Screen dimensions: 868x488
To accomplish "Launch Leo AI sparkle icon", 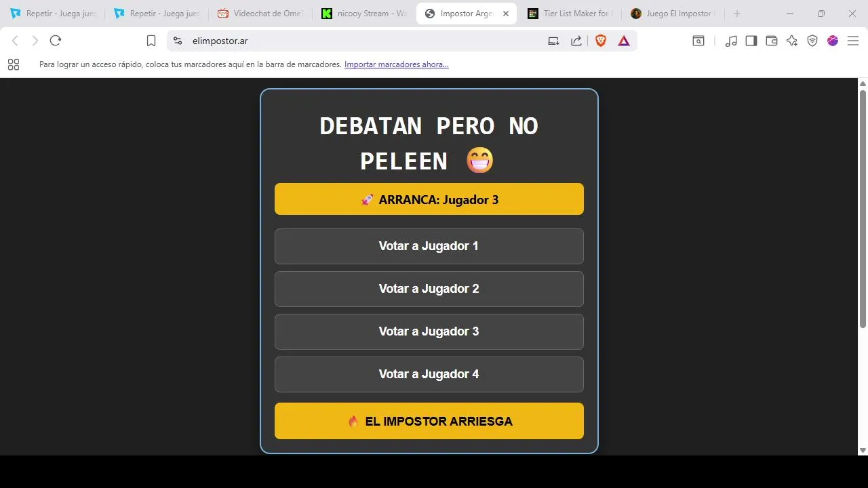I will pos(792,41).
